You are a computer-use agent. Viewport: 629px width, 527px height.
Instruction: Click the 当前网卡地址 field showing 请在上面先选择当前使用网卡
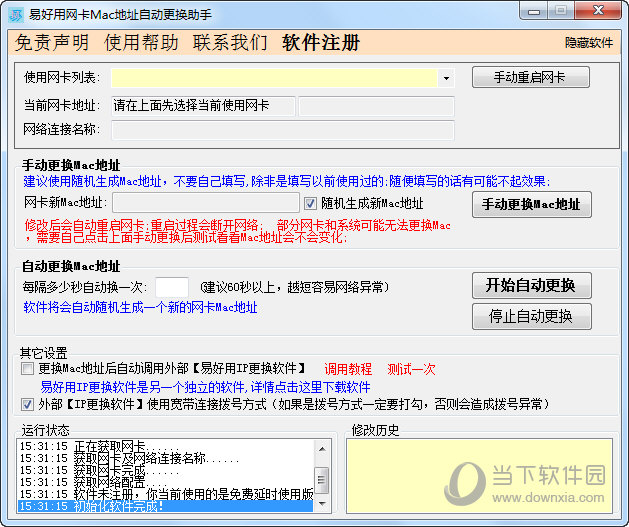(x=203, y=106)
